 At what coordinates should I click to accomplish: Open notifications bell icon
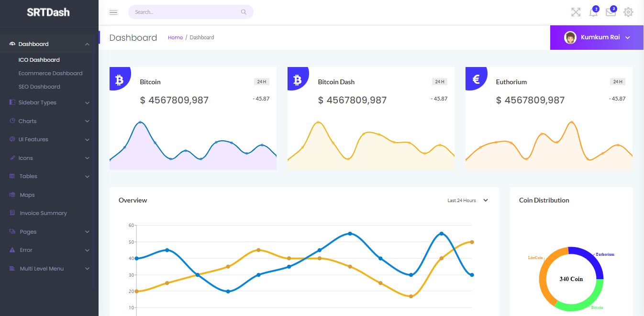pyautogui.click(x=593, y=12)
